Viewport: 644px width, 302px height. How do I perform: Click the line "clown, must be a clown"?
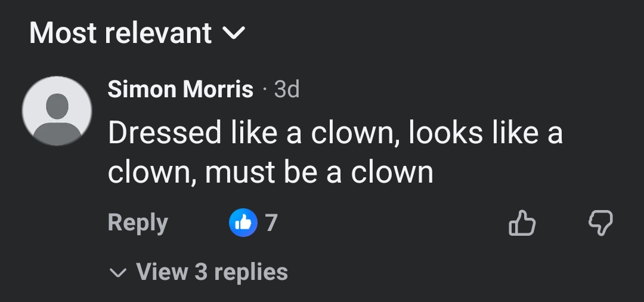270,173
